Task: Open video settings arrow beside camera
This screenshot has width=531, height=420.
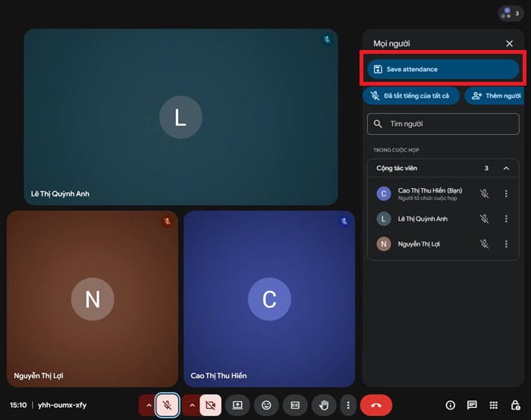Action: (192, 405)
